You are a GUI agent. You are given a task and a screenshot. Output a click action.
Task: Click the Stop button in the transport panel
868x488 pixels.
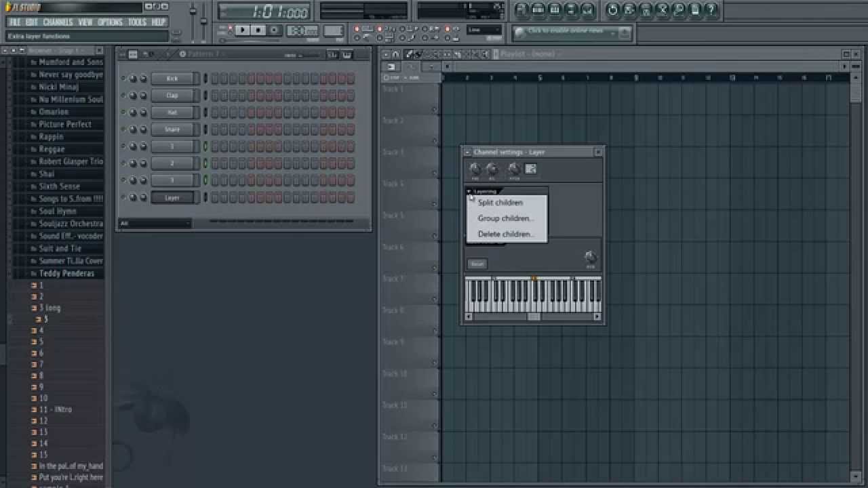(x=259, y=30)
